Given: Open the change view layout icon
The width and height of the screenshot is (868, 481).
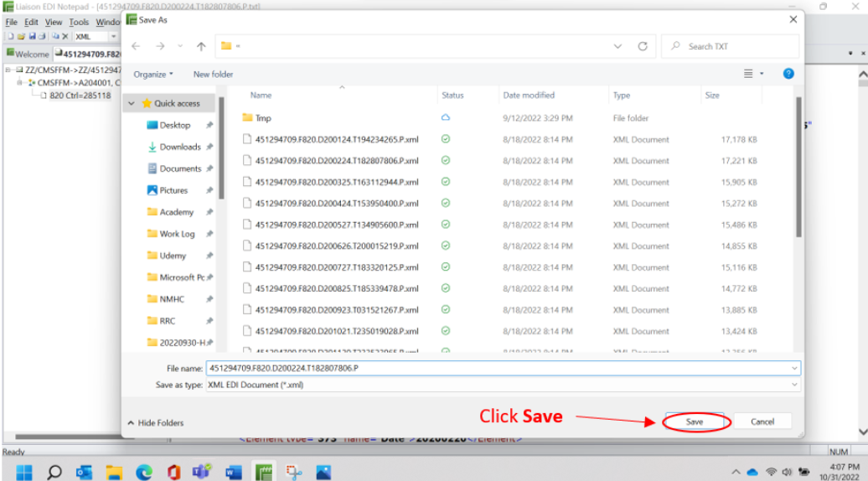Looking at the screenshot, I should 748,74.
